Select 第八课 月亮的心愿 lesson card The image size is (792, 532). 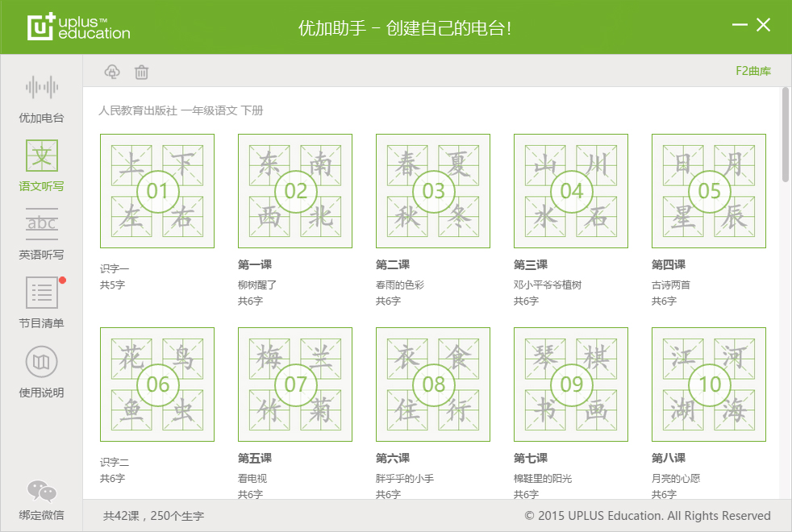coord(708,384)
